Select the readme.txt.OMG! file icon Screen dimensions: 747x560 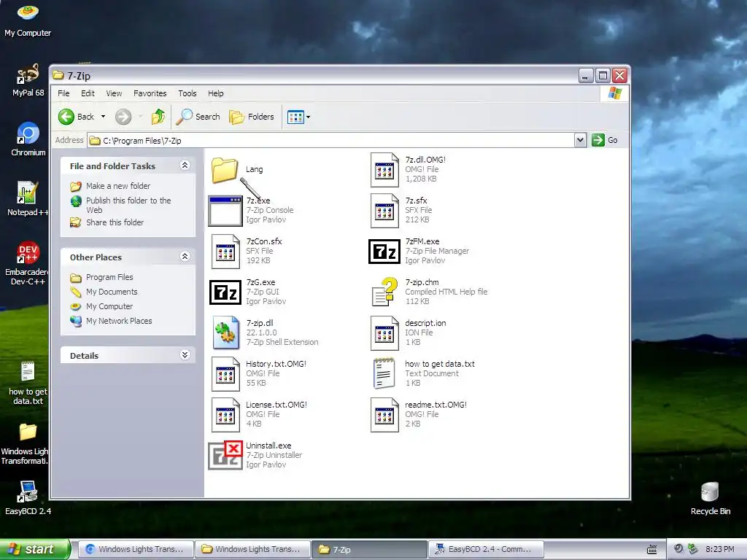(x=384, y=415)
